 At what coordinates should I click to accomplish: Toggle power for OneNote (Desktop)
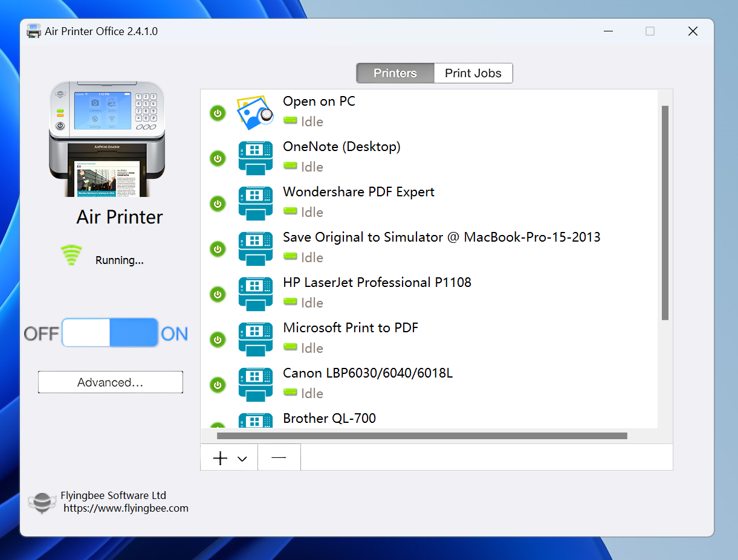(x=218, y=158)
